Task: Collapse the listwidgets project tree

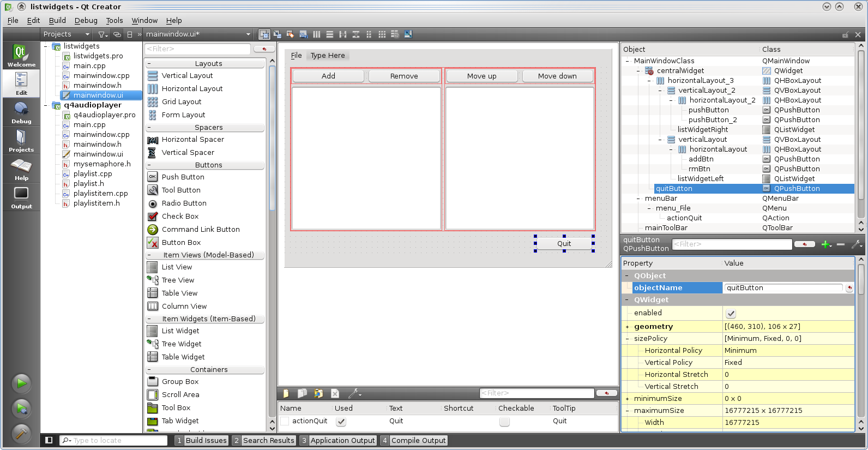Action: coord(46,46)
